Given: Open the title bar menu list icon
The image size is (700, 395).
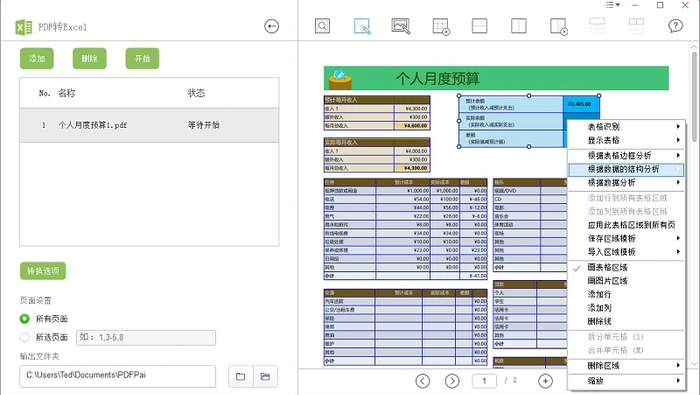Looking at the screenshot, I should [612, 5].
